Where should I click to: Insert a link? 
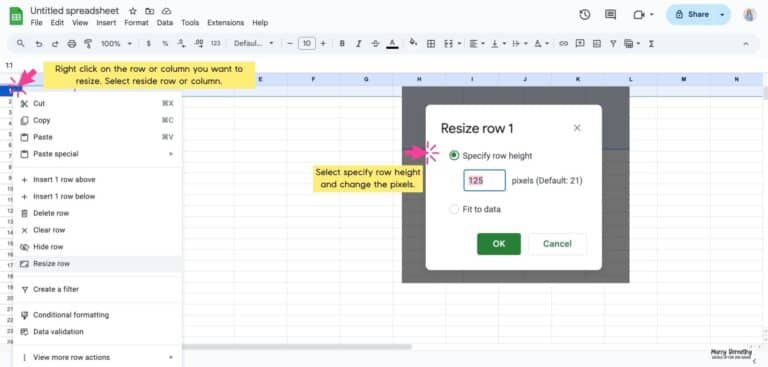[563, 44]
